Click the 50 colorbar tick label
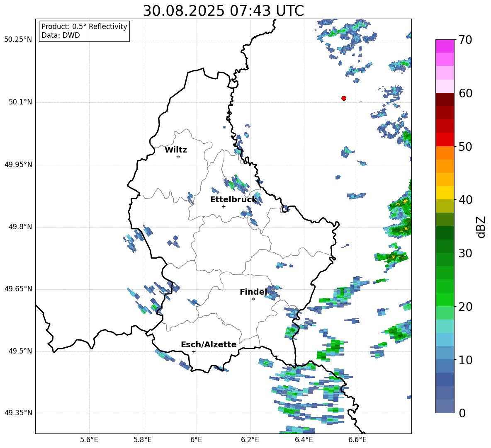 point(465,147)
